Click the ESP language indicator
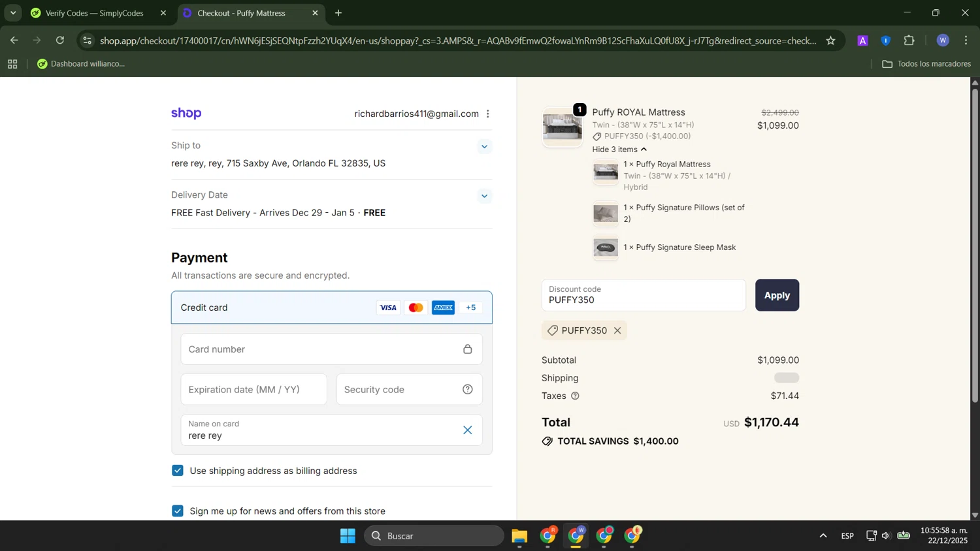 847,536
